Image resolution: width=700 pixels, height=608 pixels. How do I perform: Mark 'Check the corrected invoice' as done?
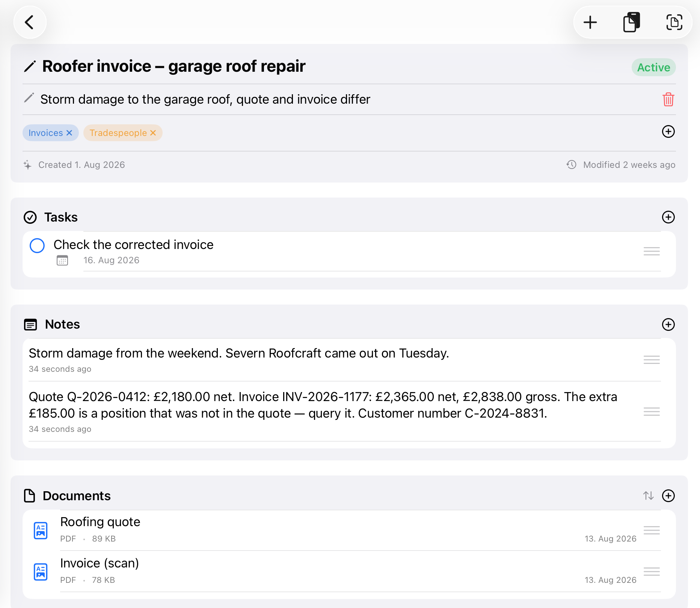pyautogui.click(x=37, y=246)
